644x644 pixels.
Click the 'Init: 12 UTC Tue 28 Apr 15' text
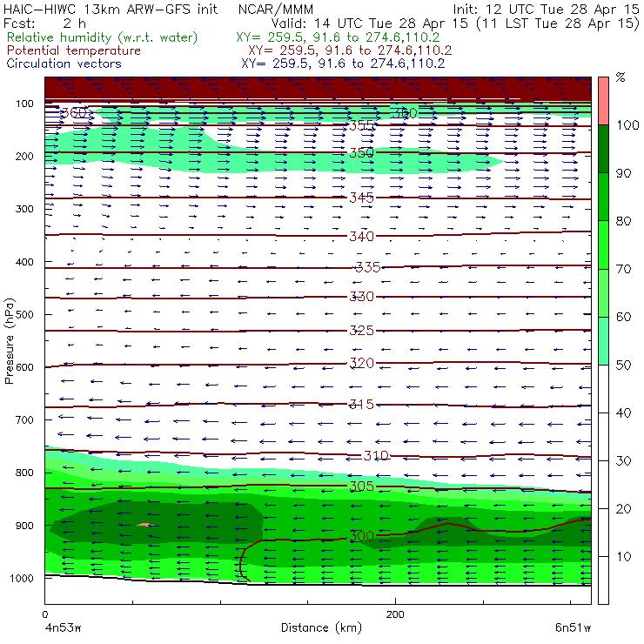coord(546,9)
